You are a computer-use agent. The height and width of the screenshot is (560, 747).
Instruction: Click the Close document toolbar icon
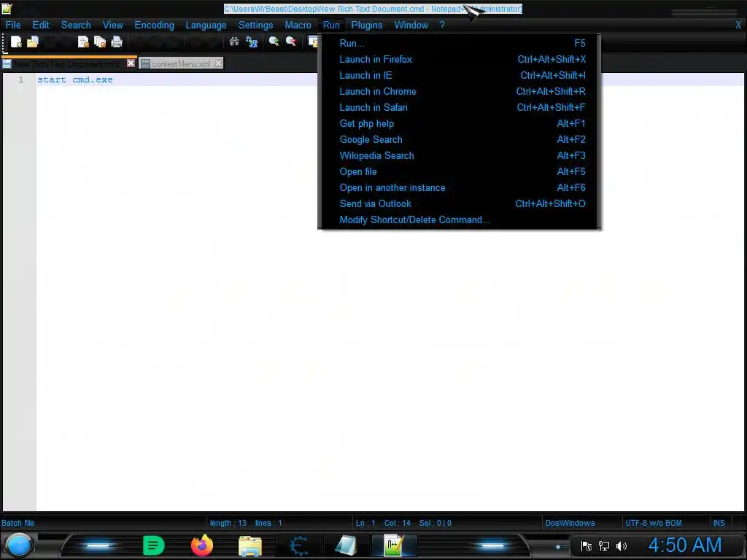83,42
